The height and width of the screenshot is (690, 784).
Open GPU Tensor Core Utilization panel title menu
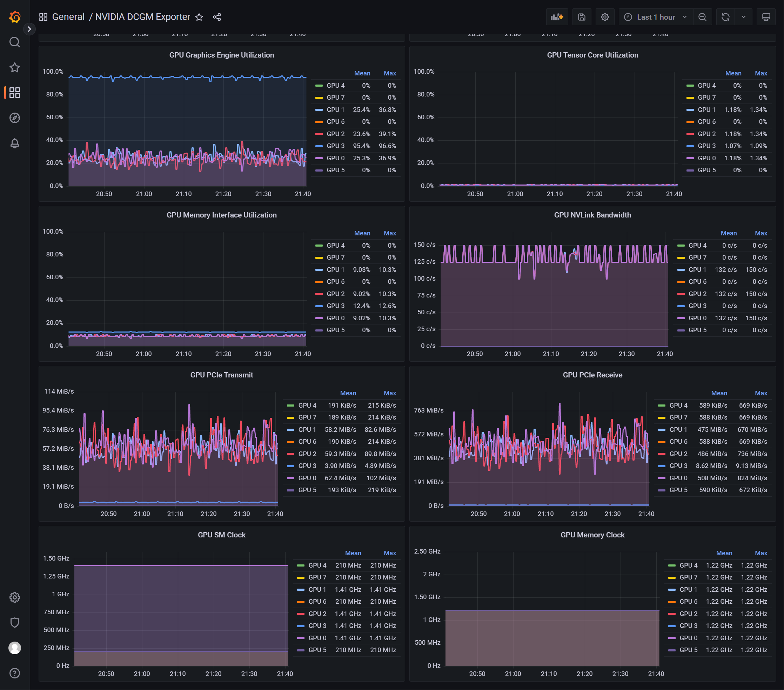(592, 55)
